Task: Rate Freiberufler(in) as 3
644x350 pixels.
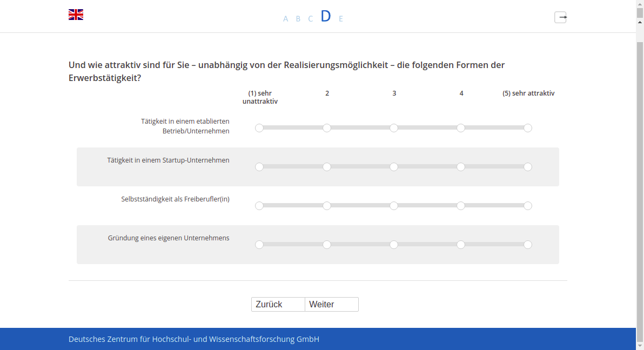Action: 393,206
